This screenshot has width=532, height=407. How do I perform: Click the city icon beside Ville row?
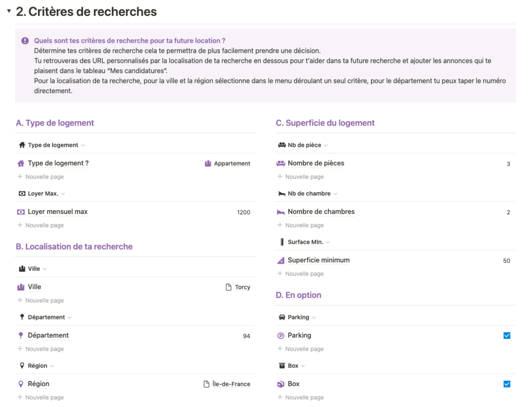21,287
